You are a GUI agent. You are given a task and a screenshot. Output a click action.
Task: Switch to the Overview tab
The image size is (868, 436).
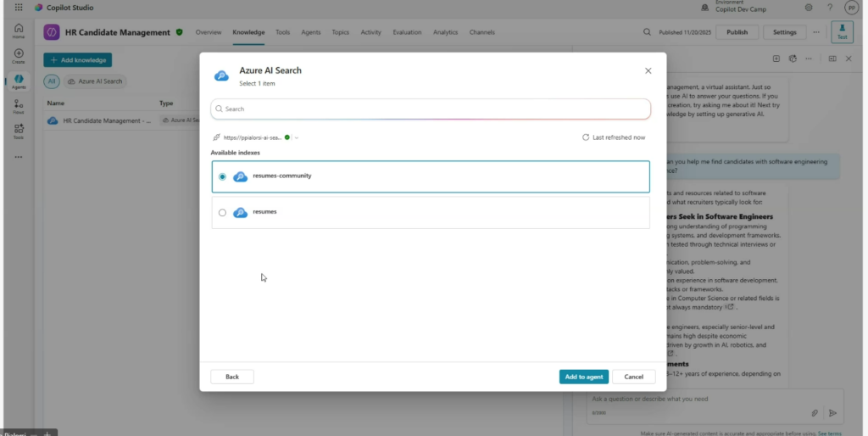point(209,32)
